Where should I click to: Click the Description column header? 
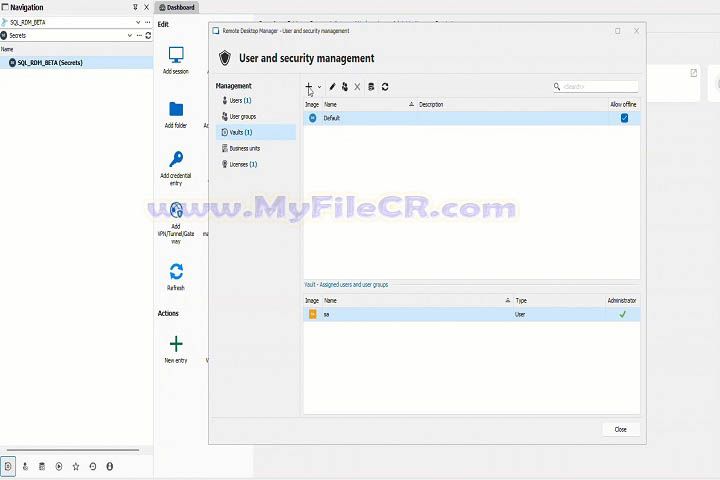click(x=512, y=105)
